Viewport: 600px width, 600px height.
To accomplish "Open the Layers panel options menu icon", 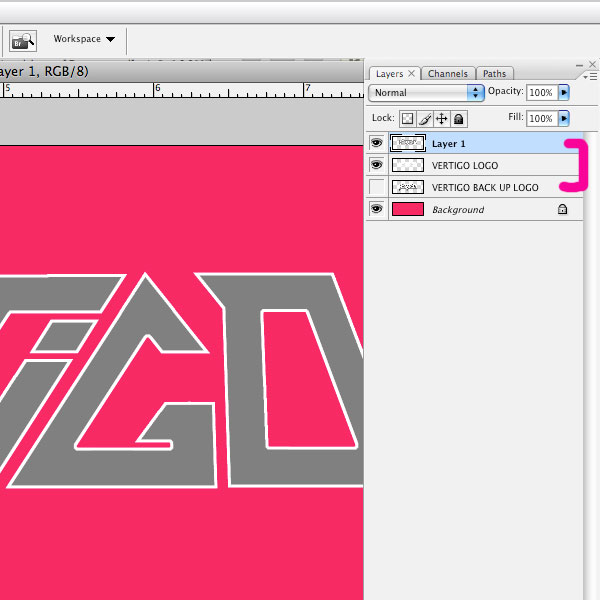I will pyautogui.click(x=591, y=75).
